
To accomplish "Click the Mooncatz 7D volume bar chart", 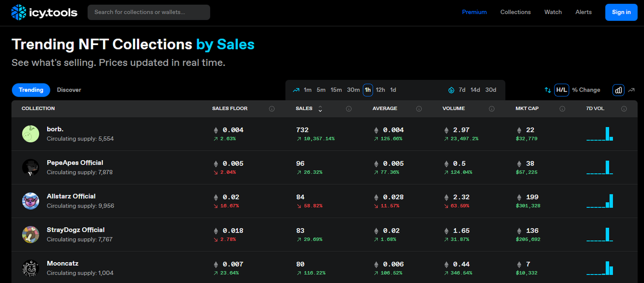I will (600, 268).
